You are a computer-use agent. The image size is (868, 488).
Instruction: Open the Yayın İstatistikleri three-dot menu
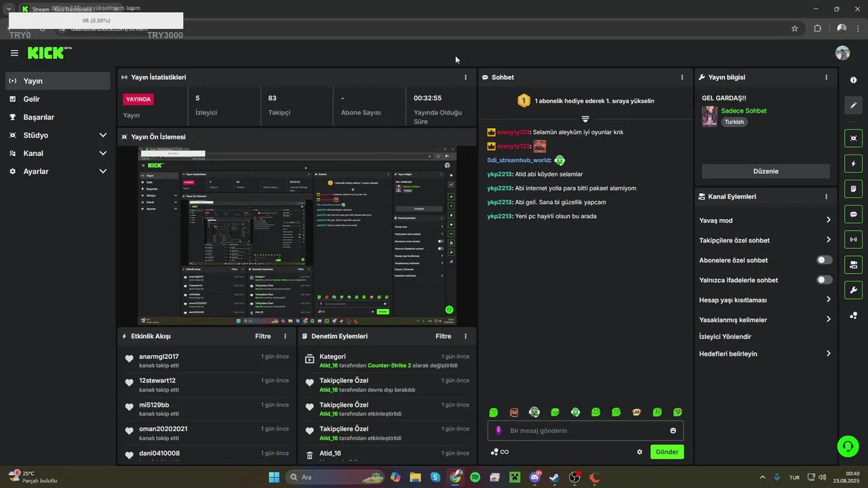(465, 77)
